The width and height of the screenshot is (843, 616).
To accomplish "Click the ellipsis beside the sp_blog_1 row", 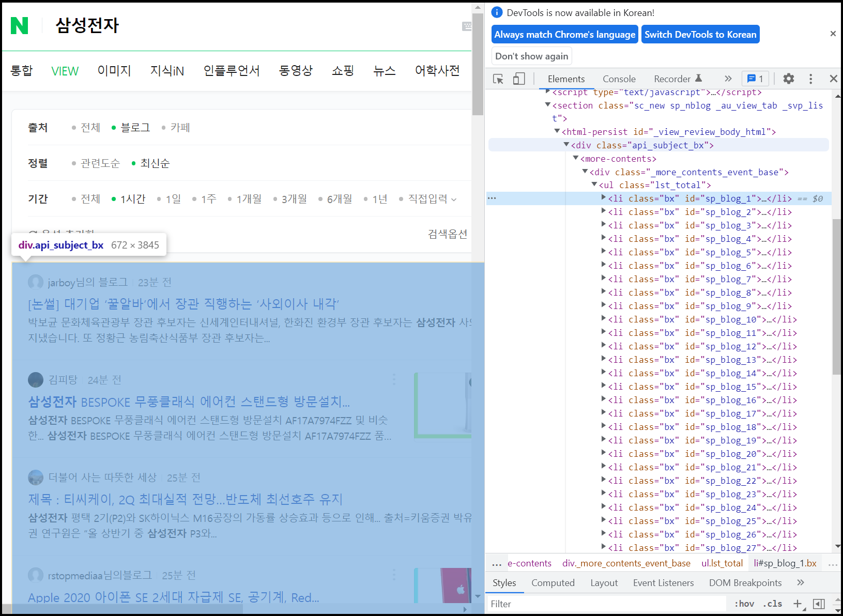I will pyautogui.click(x=492, y=198).
